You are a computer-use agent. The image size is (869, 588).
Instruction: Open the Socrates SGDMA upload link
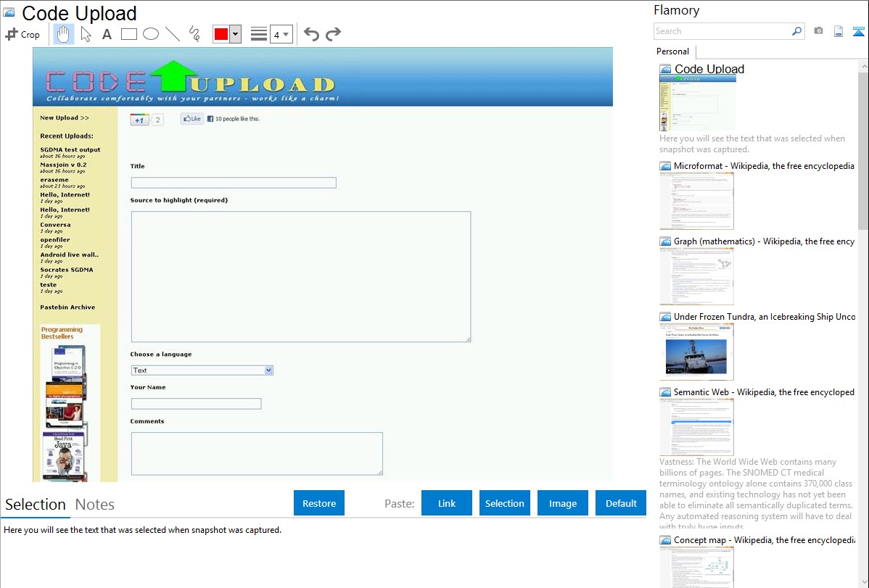tap(67, 269)
